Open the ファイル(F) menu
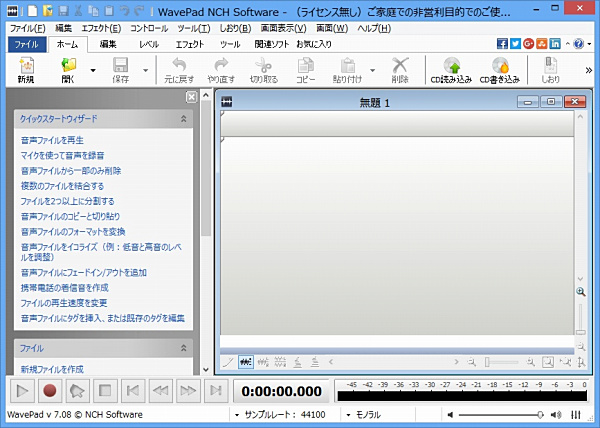The image size is (600, 428). tap(28, 28)
